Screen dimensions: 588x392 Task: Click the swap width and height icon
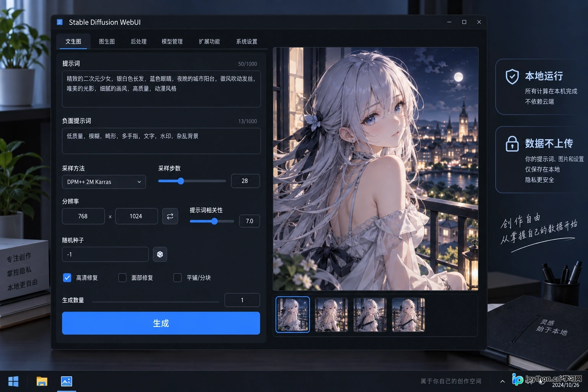pyautogui.click(x=170, y=216)
